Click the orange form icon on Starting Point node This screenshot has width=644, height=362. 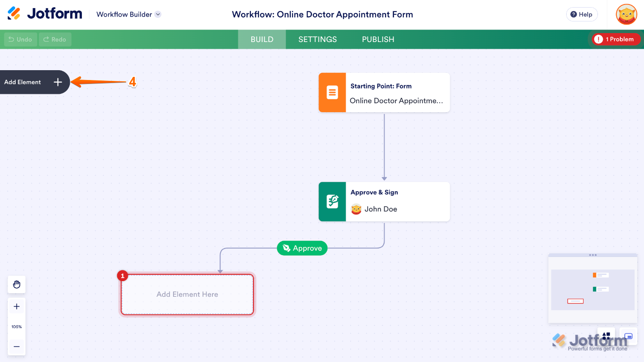(332, 93)
